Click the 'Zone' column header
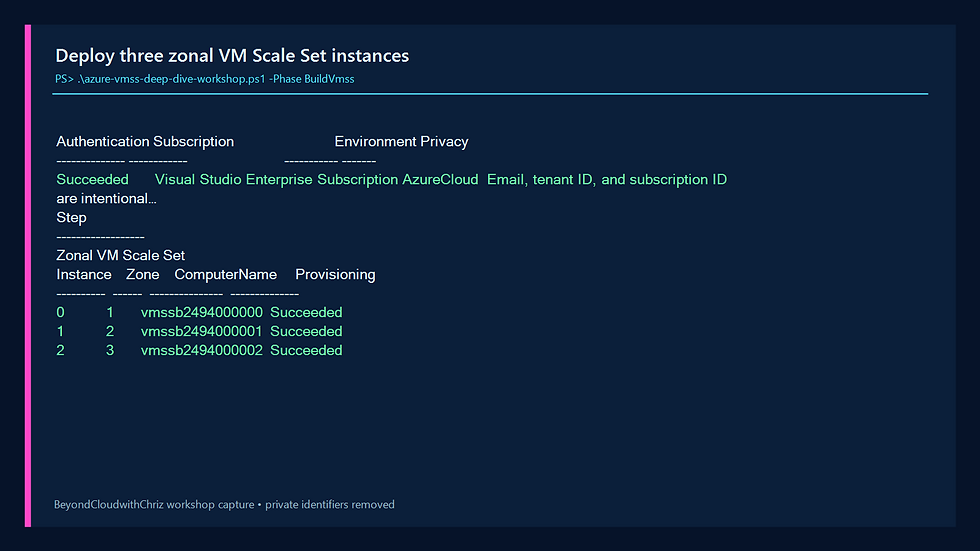Image resolution: width=980 pixels, height=551 pixels. pos(142,275)
